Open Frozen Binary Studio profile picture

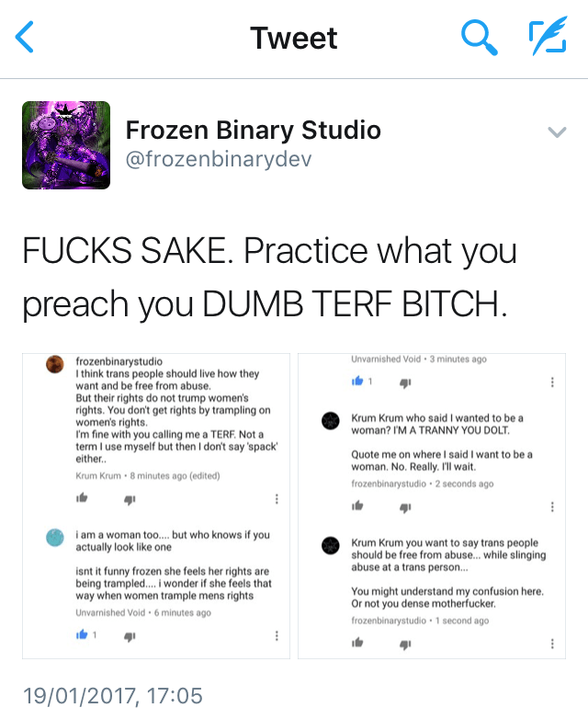click(x=66, y=145)
